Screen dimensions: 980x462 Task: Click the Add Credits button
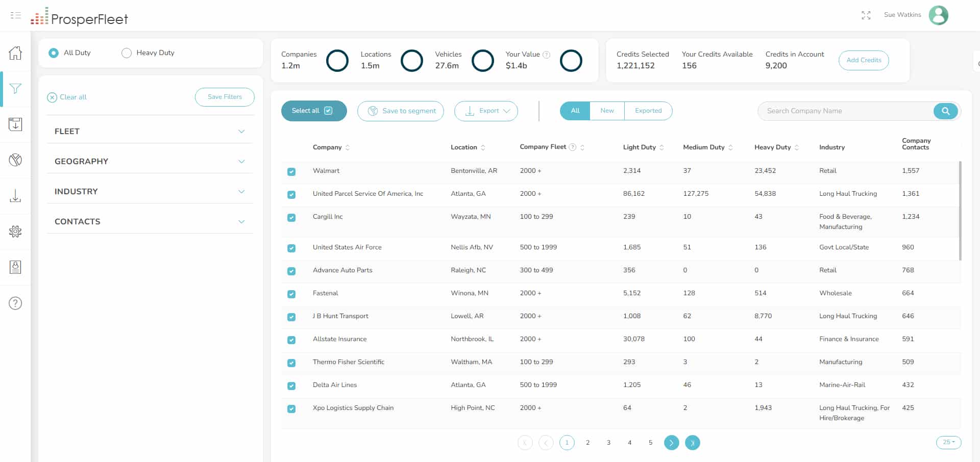pos(864,60)
